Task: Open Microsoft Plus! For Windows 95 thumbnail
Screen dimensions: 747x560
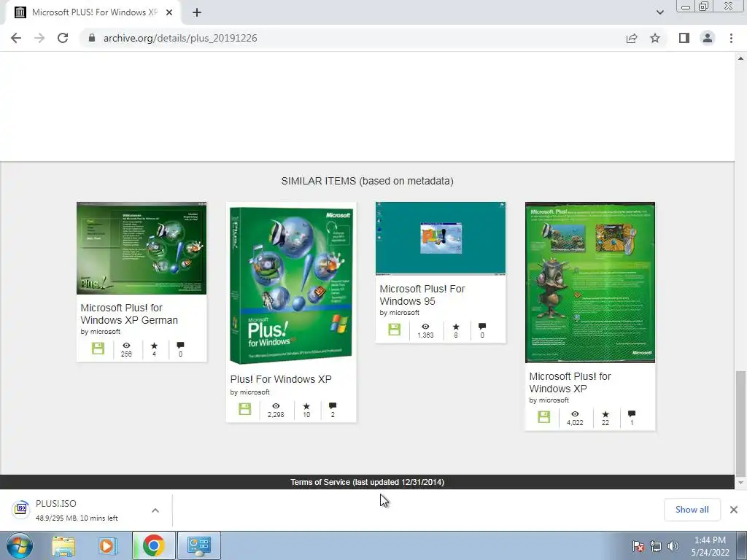Action: 441,238
